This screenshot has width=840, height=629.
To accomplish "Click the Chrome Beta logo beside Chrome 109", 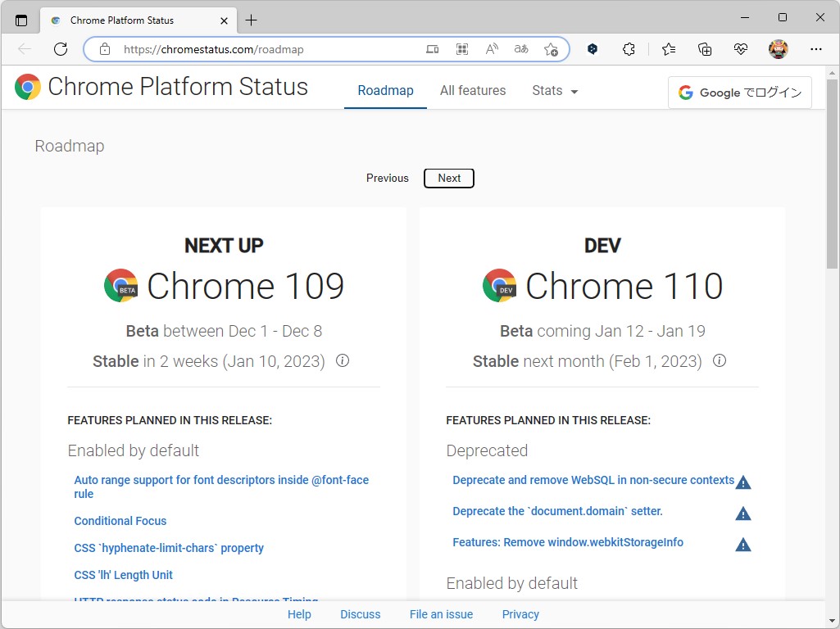I will point(120,286).
